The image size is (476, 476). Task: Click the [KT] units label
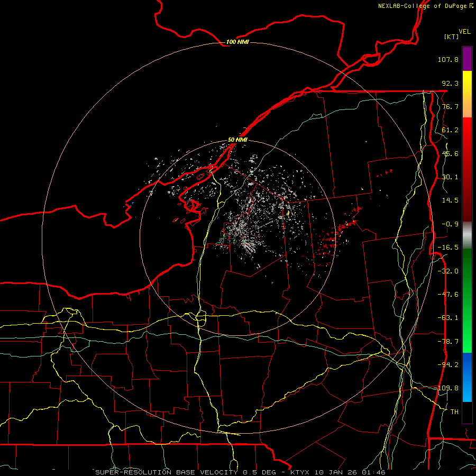[452, 36]
